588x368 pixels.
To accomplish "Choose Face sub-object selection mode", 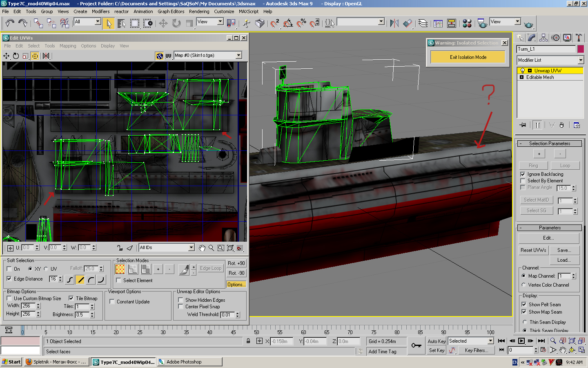I will point(146,269).
